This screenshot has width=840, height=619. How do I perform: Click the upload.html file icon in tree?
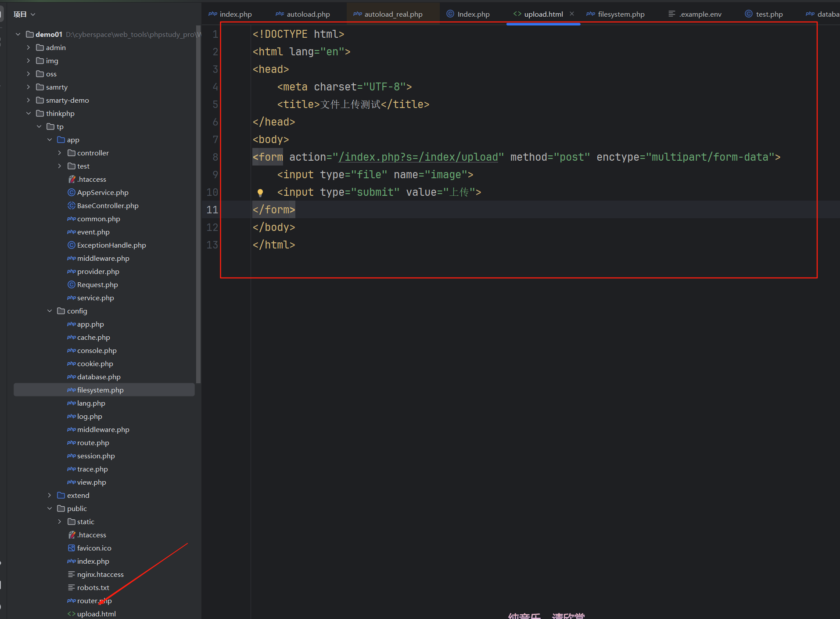click(72, 614)
